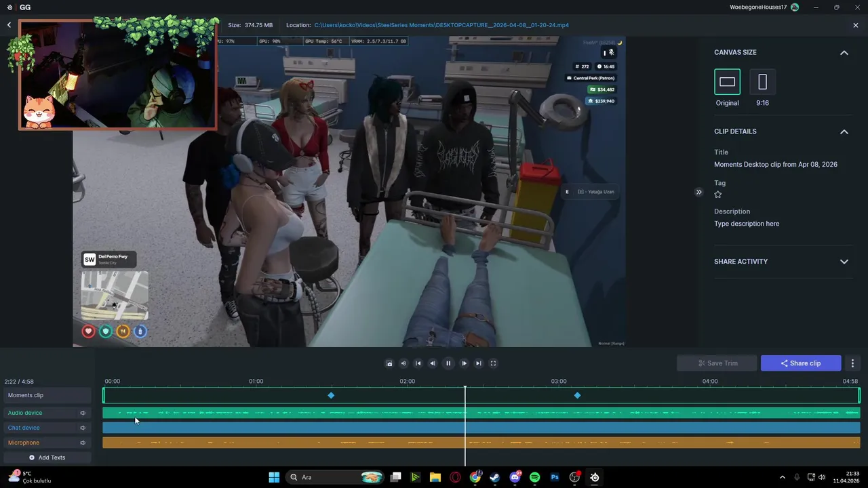Open Spotify from the taskbar
This screenshot has height=488, width=868.
pyautogui.click(x=534, y=477)
